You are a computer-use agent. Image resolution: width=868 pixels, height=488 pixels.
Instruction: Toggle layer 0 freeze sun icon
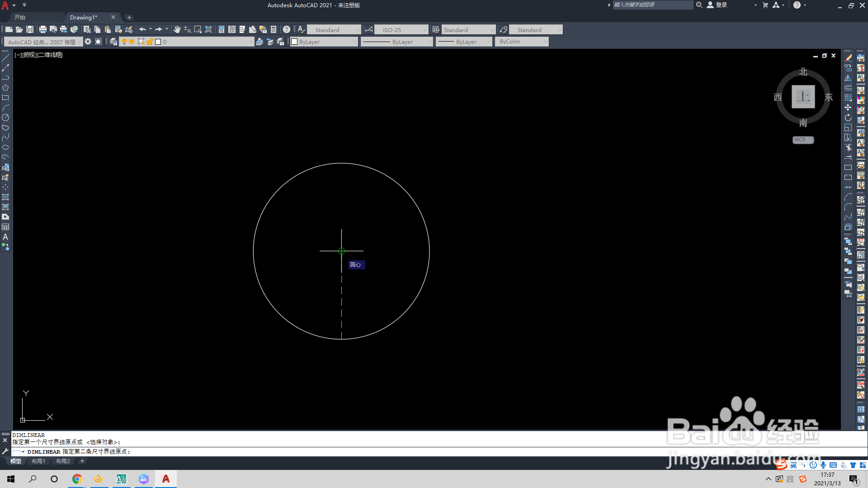[x=132, y=42]
